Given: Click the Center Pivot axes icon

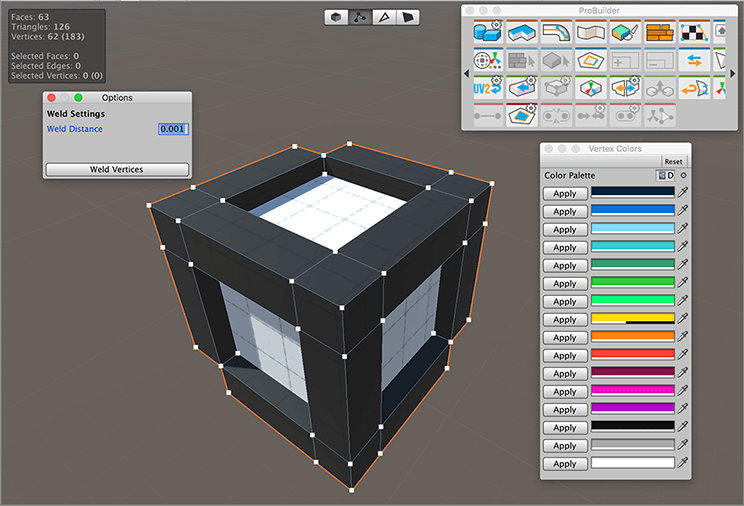Looking at the screenshot, I should pyautogui.click(x=591, y=88).
